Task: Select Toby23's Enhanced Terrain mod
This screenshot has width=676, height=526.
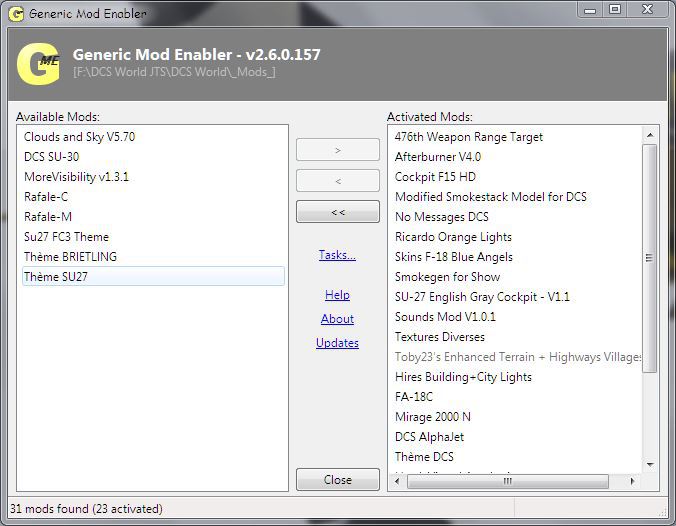Action: tap(518, 357)
